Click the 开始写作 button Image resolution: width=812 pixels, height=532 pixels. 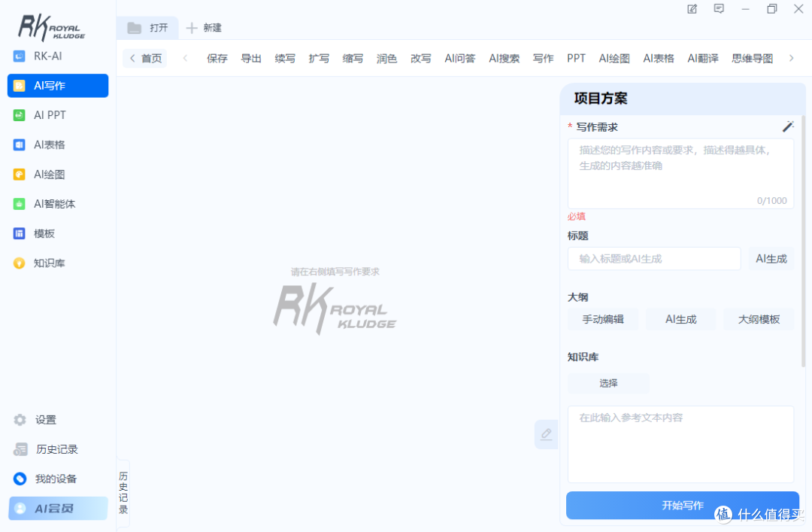coord(683,505)
